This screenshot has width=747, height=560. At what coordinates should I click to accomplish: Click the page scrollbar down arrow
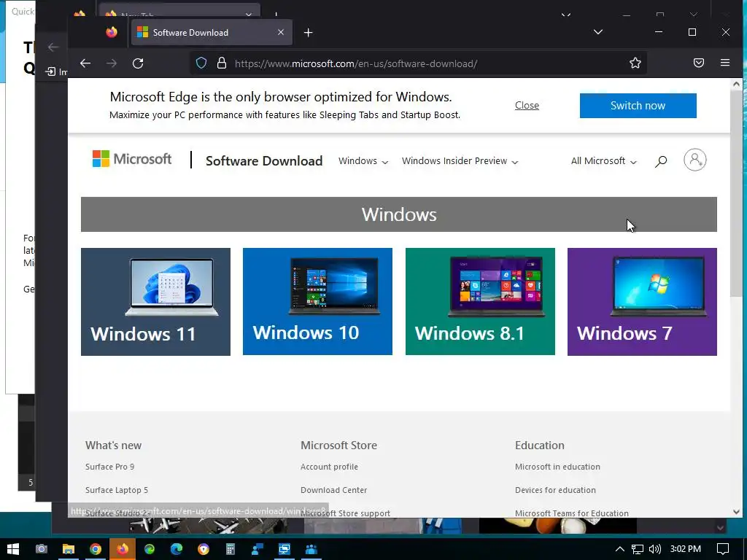737,512
